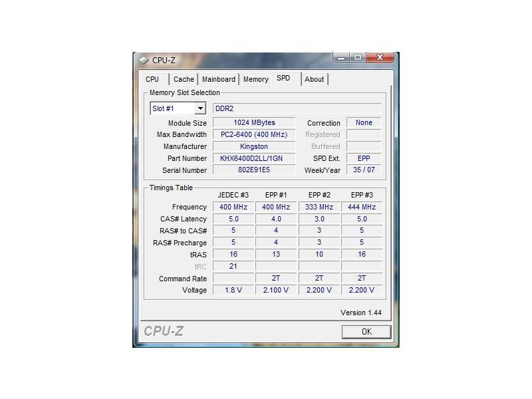
Task: Click the Max Bandwidth label
Action: (182, 135)
